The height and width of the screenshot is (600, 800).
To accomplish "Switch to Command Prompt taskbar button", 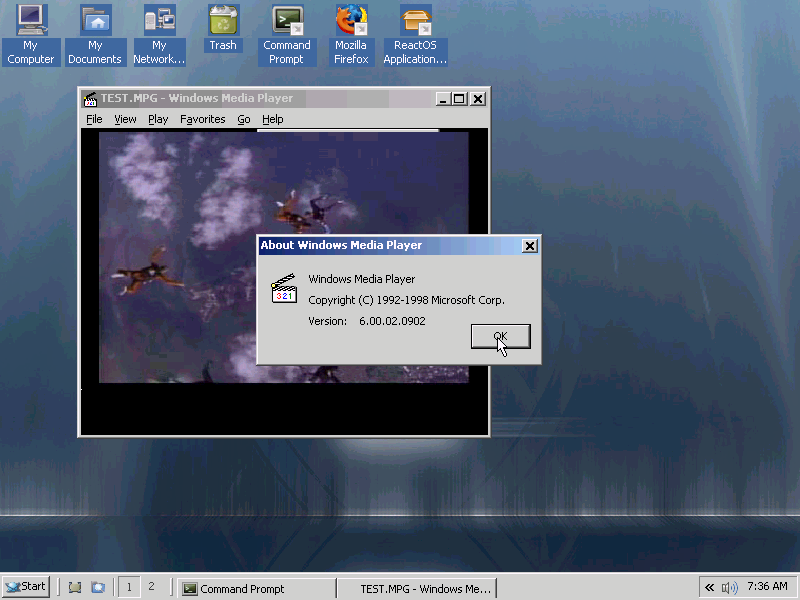I will (255, 589).
